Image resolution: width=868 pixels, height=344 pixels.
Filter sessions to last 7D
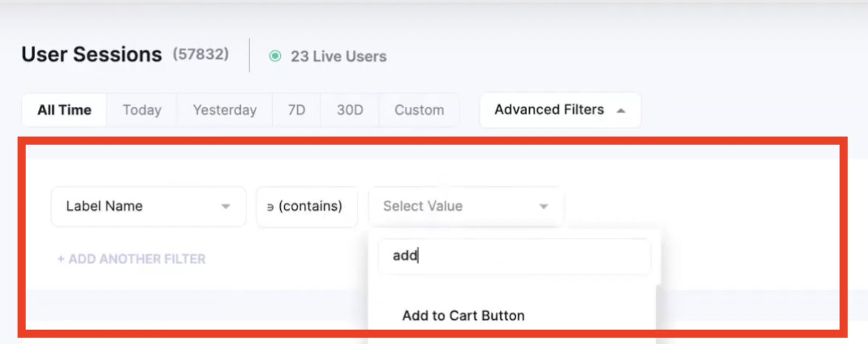click(297, 110)
